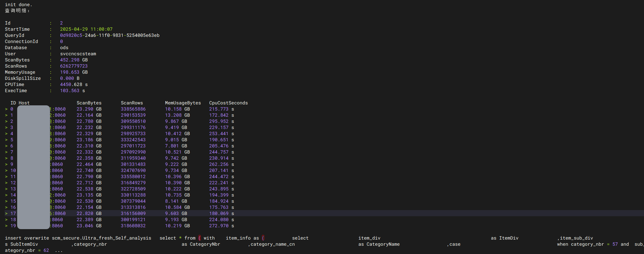Image resolution: width=644 pixels, height=254 pixels.
Task: Expand host row 14 with the > marker
Action: (6, 195)
